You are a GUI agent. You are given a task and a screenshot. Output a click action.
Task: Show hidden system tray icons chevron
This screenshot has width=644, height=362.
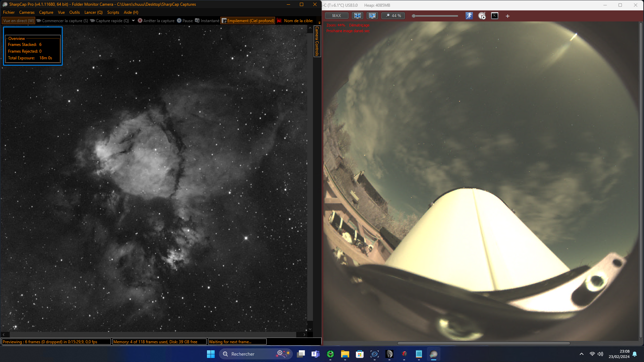click(x=582, y=354)
